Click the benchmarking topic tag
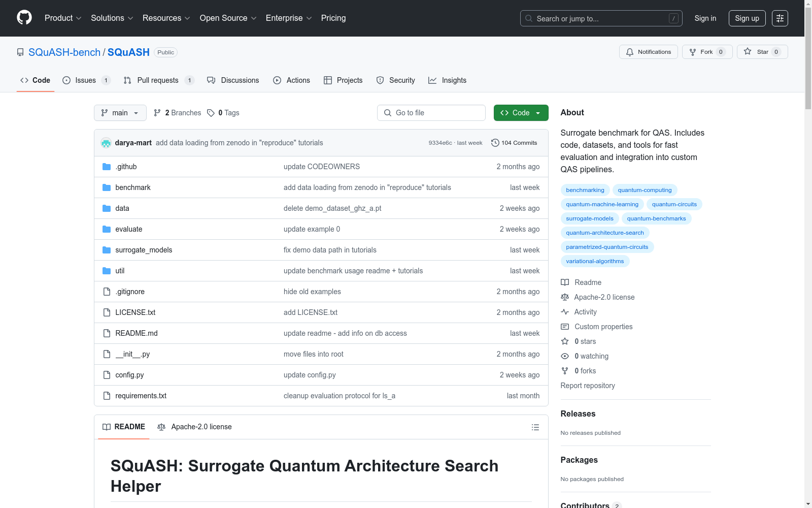This screenshot has width=812, height=508. coord(585,190)
